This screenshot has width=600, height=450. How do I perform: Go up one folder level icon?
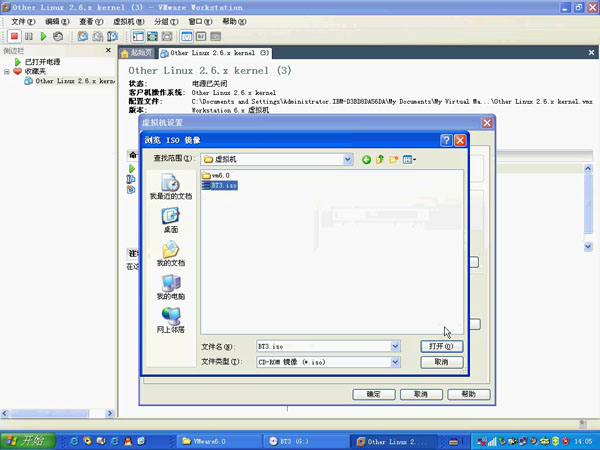[x=381, y=159]
